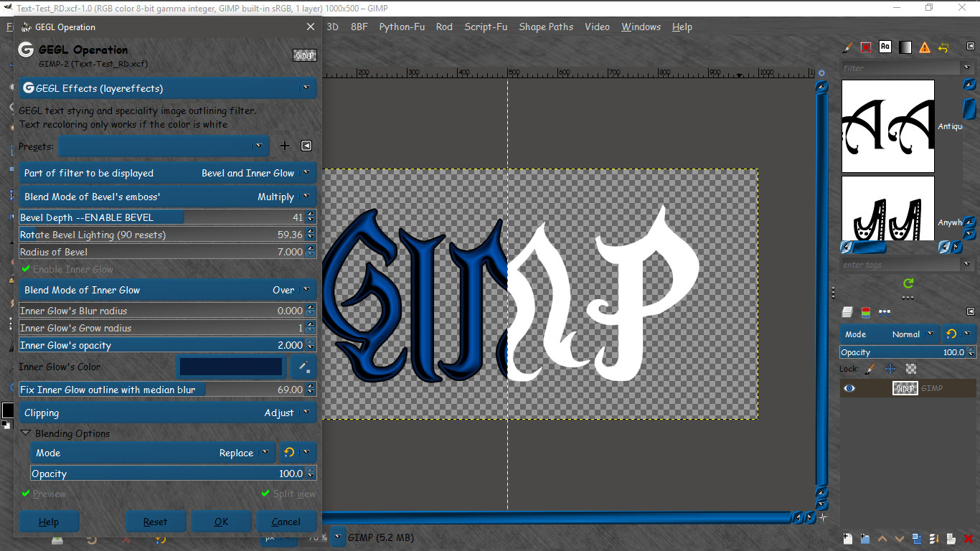Viewport: 980px width, 551px height.
Task: Open the Rod menu
Action: pyautogui.click(x=445, y=27)
